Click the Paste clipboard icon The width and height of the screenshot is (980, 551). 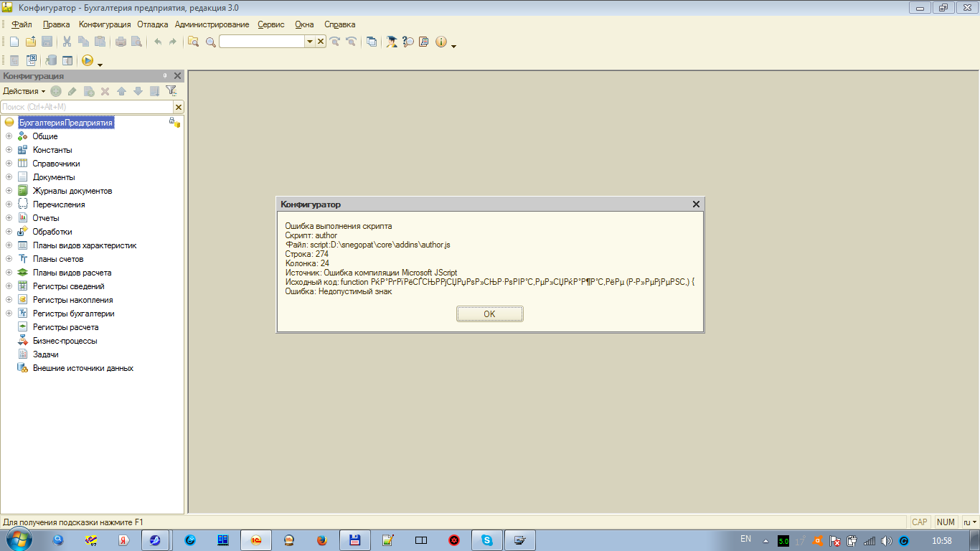pos(100,42)
